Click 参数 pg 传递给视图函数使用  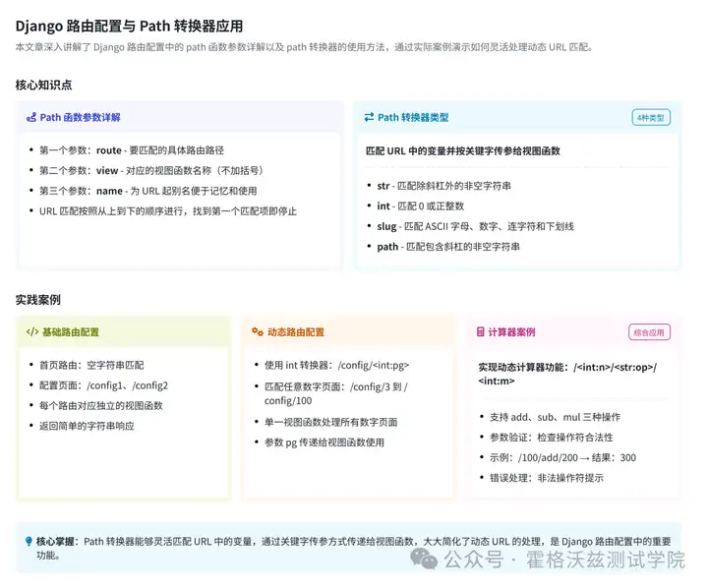[324, 442]
